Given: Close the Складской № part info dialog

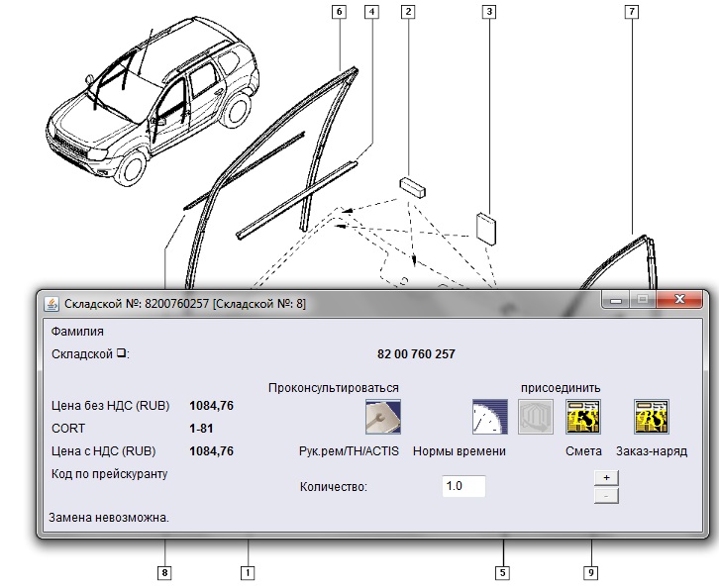Looking at the screenshot, I should (679, 300).
